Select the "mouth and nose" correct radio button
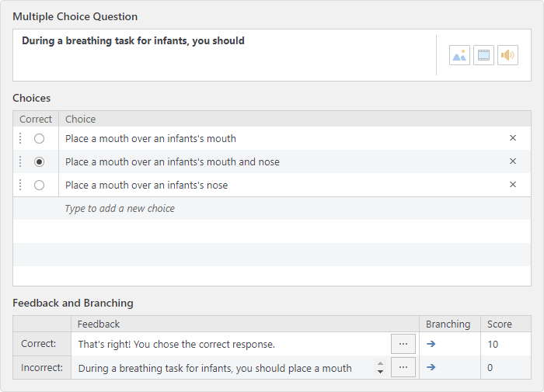The width and height of the screenshot is (544, 392). click(39, 162)
